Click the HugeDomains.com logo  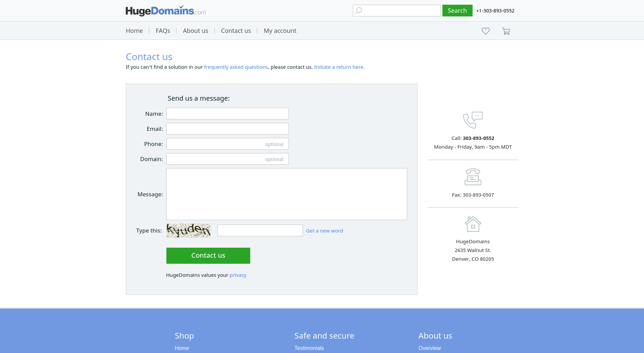(166, 11)
